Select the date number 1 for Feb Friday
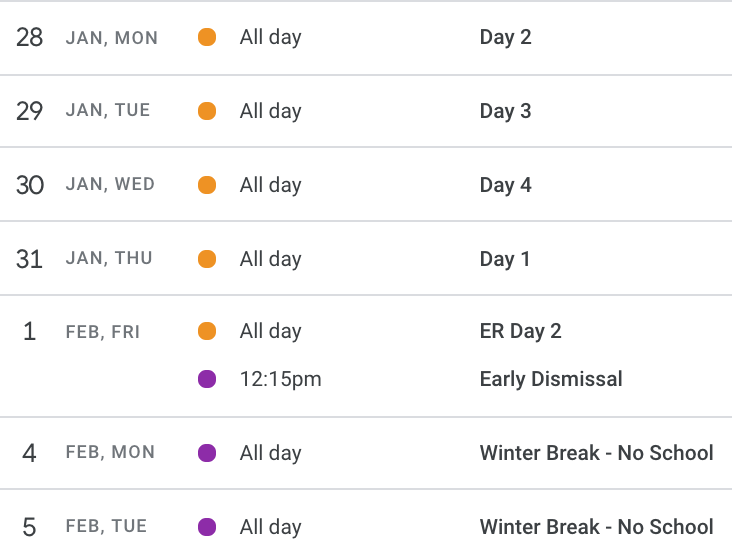The height and width of the screenshot is (558, 732). point(29,332)
